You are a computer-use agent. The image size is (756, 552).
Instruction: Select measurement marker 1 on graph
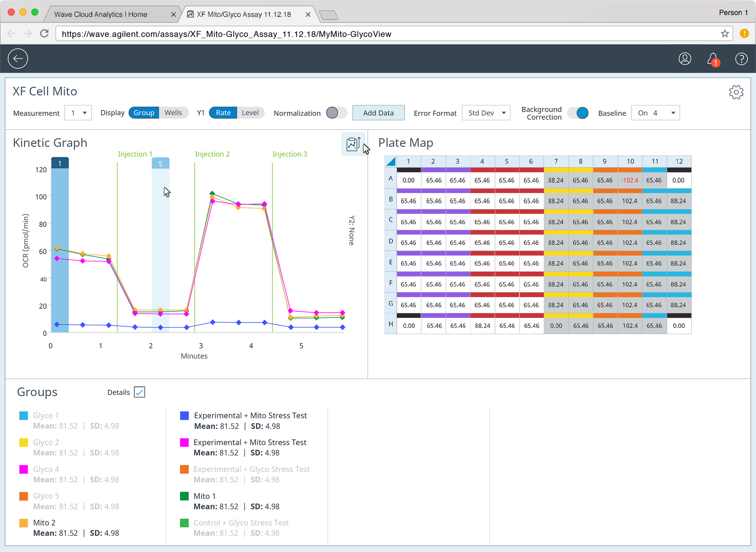pyautogui.click(x=60, y=163)
